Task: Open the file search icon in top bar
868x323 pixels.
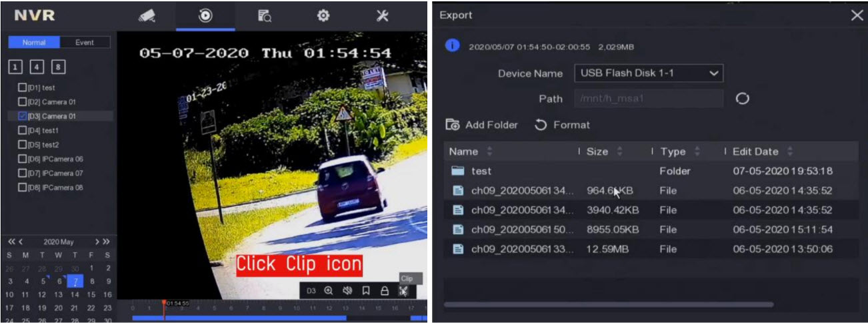Action: pos(265,16)
